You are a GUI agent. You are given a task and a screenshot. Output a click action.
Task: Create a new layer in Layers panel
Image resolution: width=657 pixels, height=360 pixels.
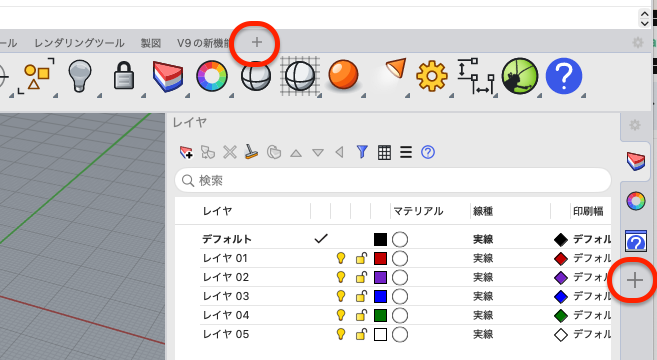[186, 152]
